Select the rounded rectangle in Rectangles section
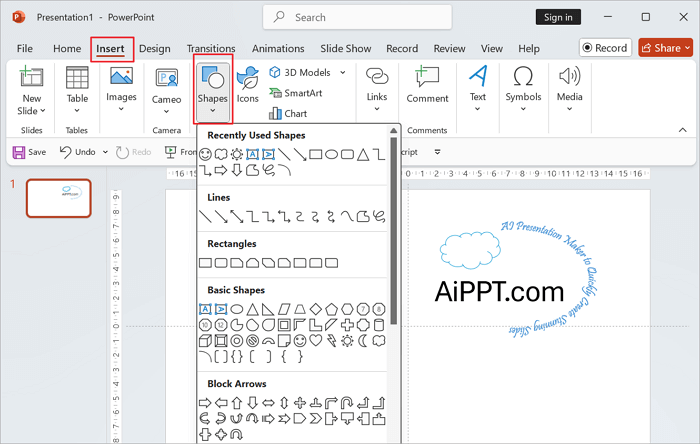 (x=221, y=263)
